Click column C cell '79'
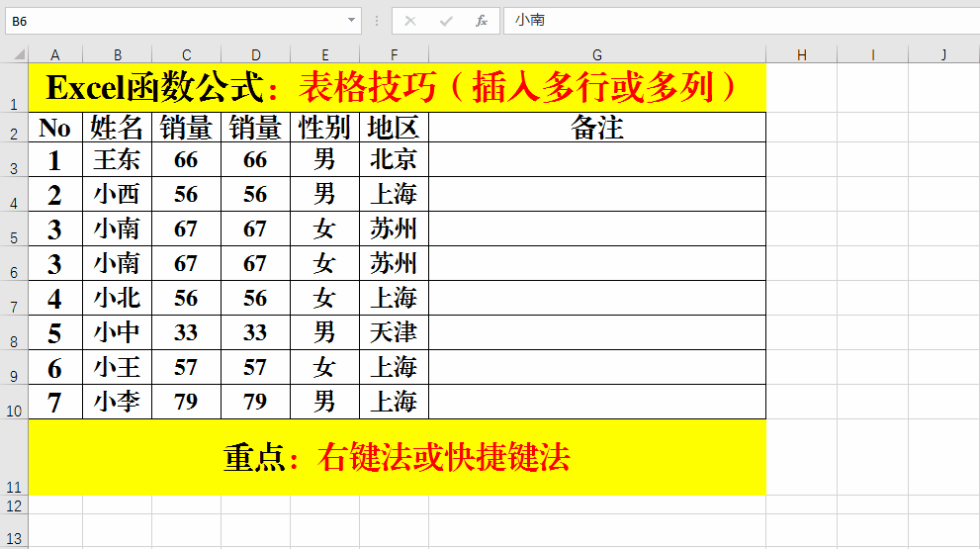The height and width of the screenshot is (549, 980). 186,402
